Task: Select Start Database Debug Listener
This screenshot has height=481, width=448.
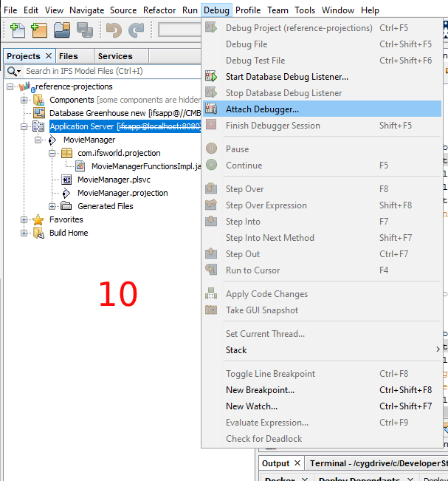Action: 286,77
